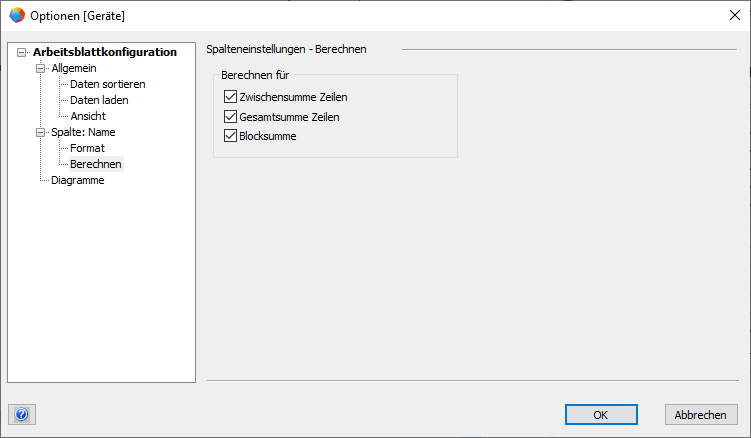Viewport: 751px width, 438px height.
Task: Click the Spalte: Name tree label
Action: tap(84, 132)
